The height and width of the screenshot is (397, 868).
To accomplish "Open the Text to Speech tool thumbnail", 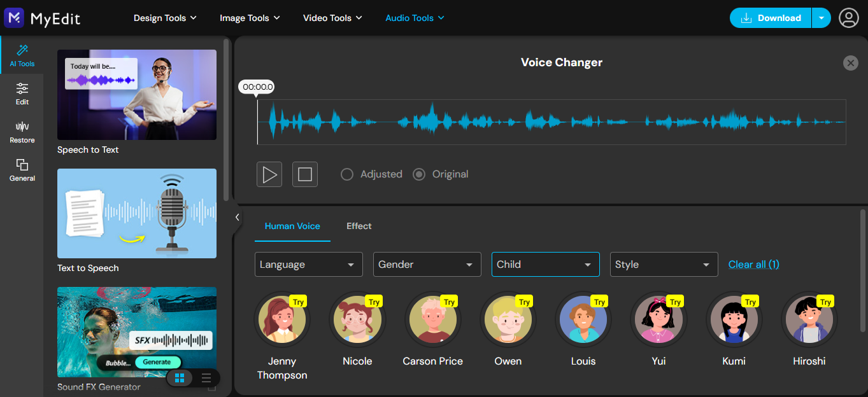I will point(136,213).
